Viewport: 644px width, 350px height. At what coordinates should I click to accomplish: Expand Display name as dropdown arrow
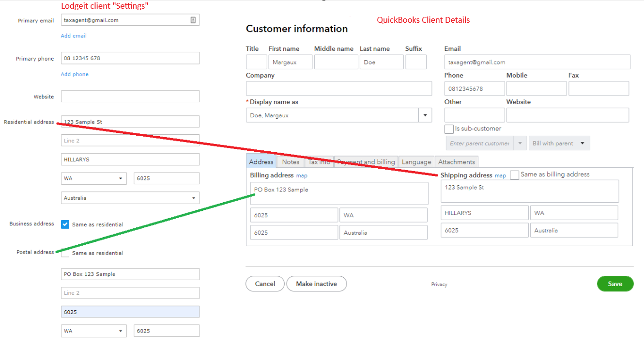[x=425, y=115]
